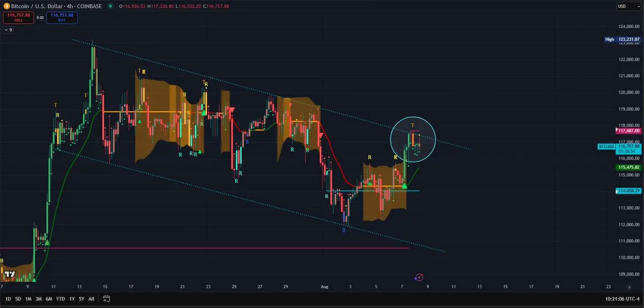Click the blue BUY 116,757.88 button
This screenshot has width=644, height=308.
click(x=62, y=17)
